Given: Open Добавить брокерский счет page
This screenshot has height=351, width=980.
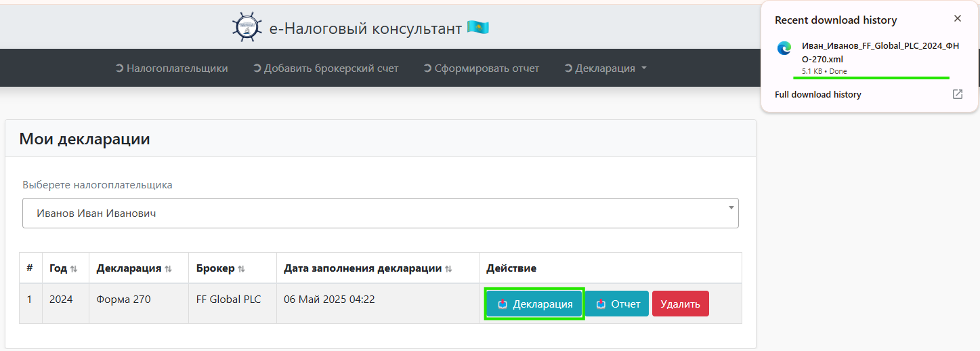Looking at the screenshot, I should 326,68.
